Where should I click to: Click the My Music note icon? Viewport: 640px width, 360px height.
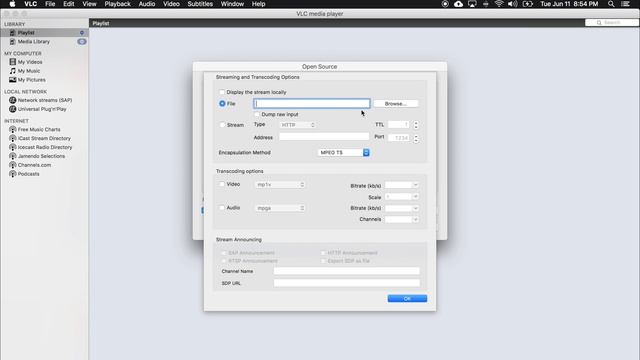(13, 71)
